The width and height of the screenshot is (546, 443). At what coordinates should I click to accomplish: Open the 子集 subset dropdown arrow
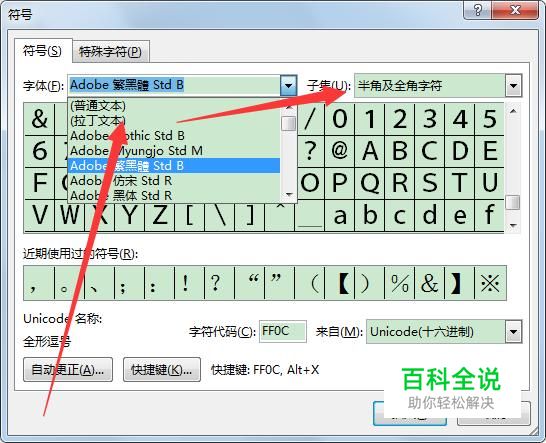513,86
